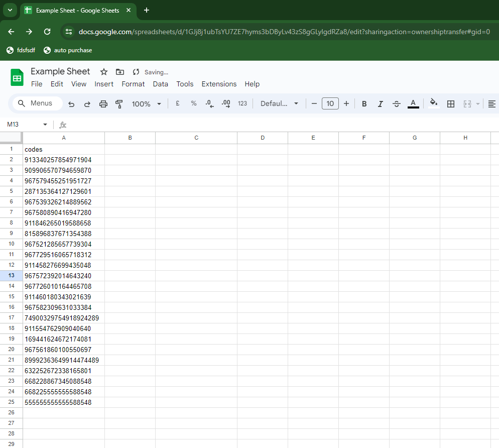Toggle Bold formatting

[x=364, y=104]
